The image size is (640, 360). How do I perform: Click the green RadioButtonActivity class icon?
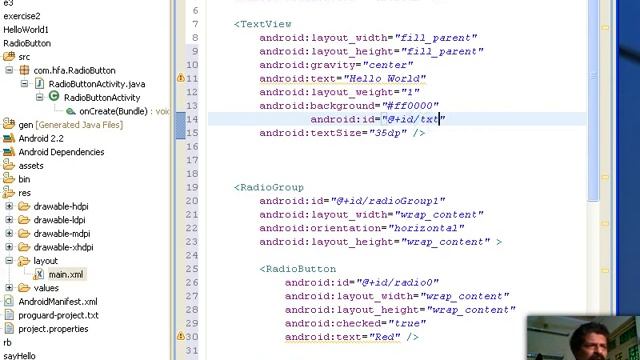[54, 96]
